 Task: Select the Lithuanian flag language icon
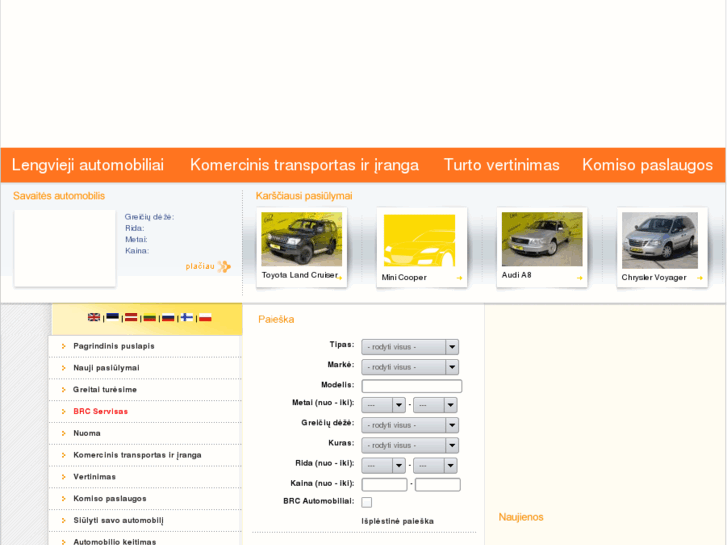(150, 317)
